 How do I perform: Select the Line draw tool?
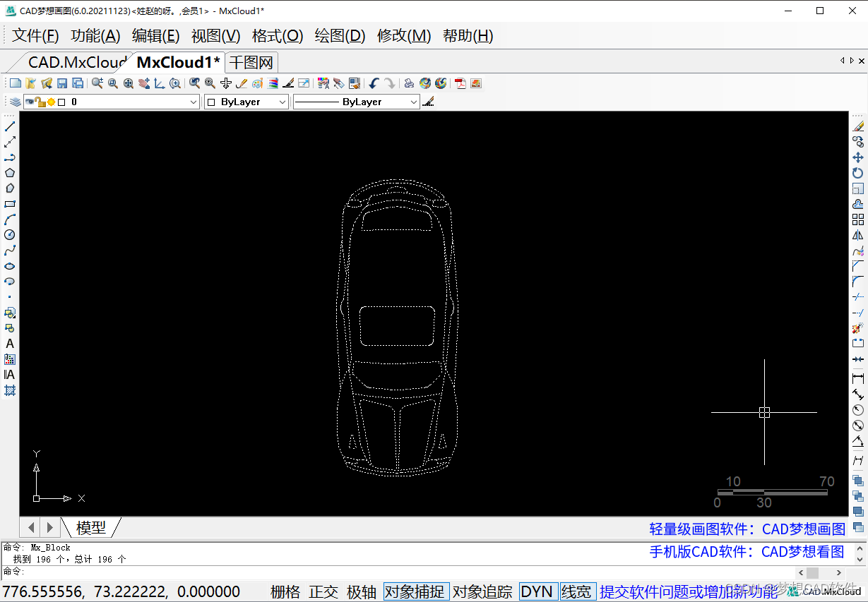[x=10, y=126]
